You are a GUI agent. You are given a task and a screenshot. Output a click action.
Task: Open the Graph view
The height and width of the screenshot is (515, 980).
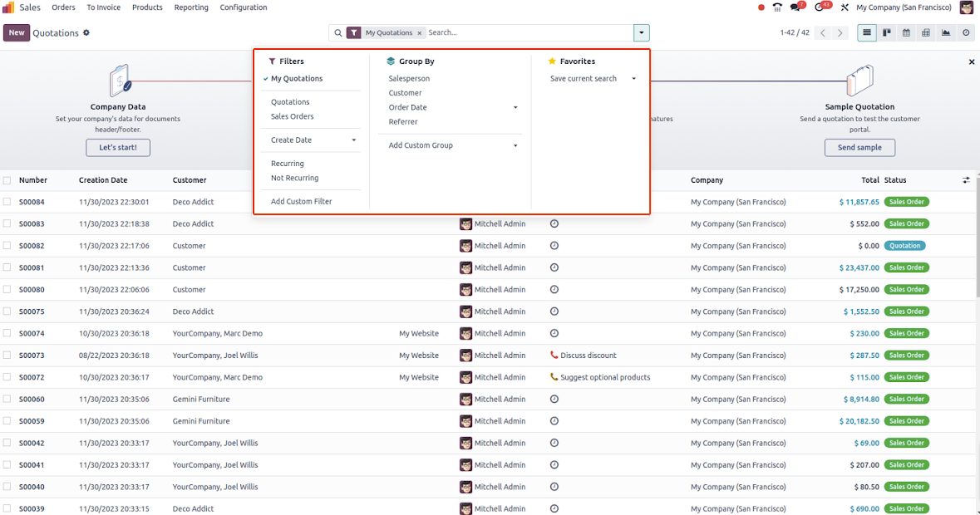[946, 33]
